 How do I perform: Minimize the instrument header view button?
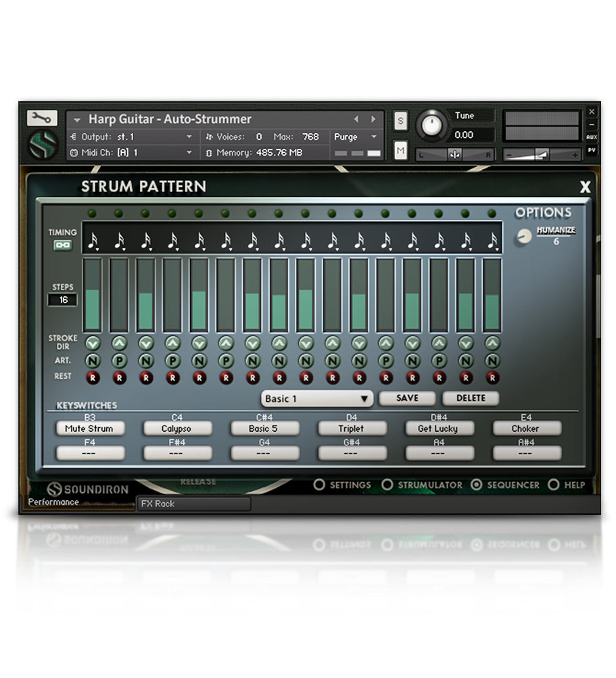(x=592, y=125)
